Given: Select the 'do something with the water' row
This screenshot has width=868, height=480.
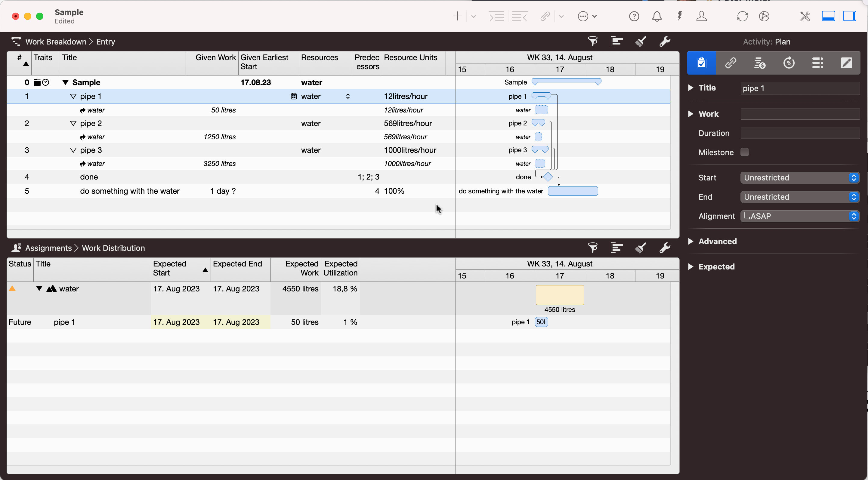Looking at the screenshot, I should 231,191.
